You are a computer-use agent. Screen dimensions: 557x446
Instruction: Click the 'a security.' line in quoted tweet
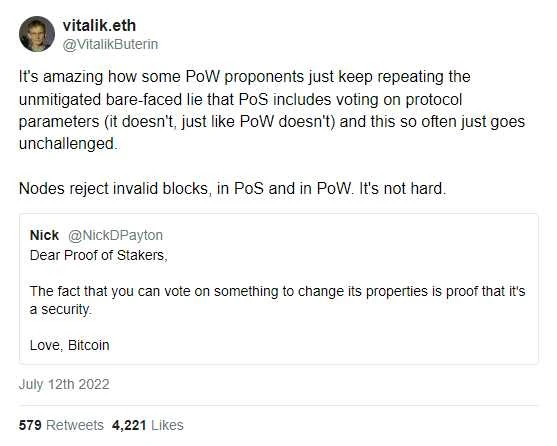[x=61, y=309]
